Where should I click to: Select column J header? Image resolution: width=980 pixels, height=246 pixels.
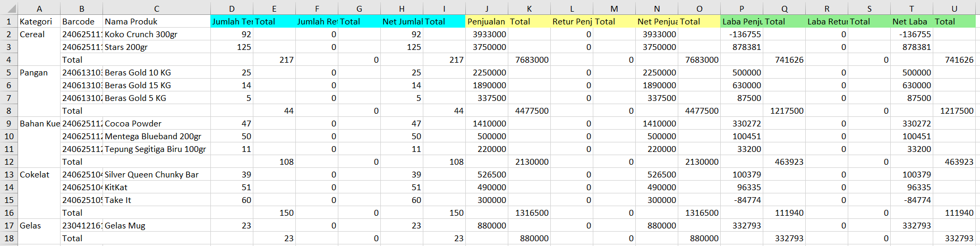(x=487, y=9)
